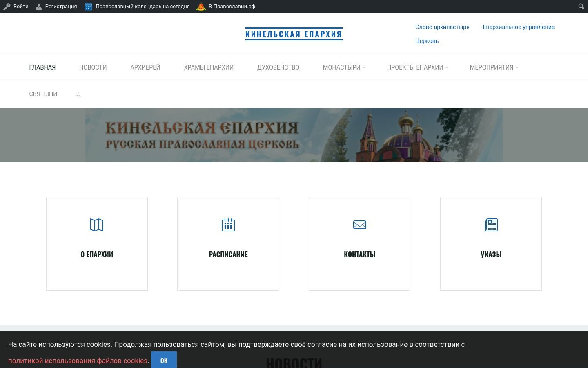The image size is (588, 368).
Task: Open the СВЯТЫНИ menu item
Action: tap(43, 94)
